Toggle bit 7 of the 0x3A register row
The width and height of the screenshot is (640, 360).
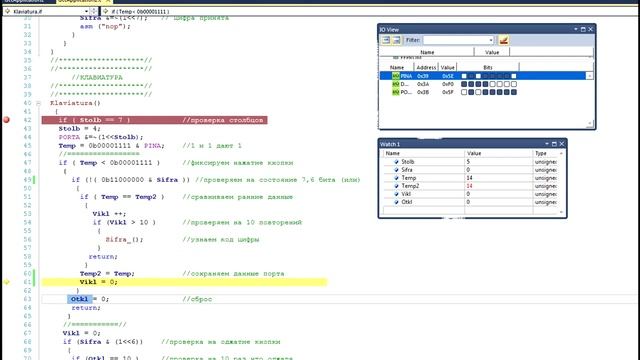[x=464, y=84]
